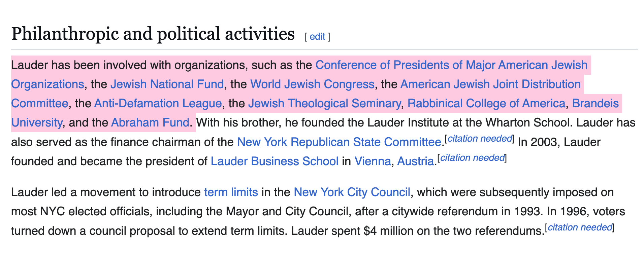
Task: Click citation needed after State Committee
Action: coord(480,139)
